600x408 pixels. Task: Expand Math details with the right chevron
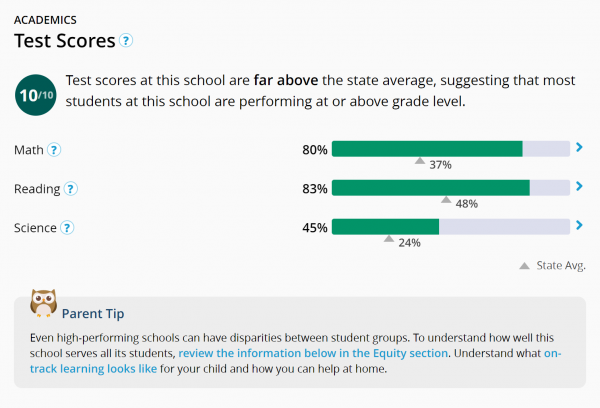(x=579, y=149)
